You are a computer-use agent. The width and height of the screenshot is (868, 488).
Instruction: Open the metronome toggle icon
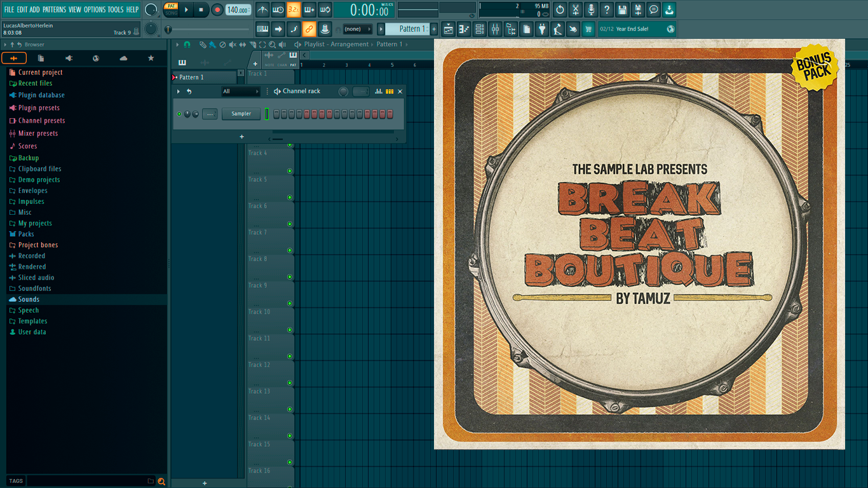click(262, 10)
